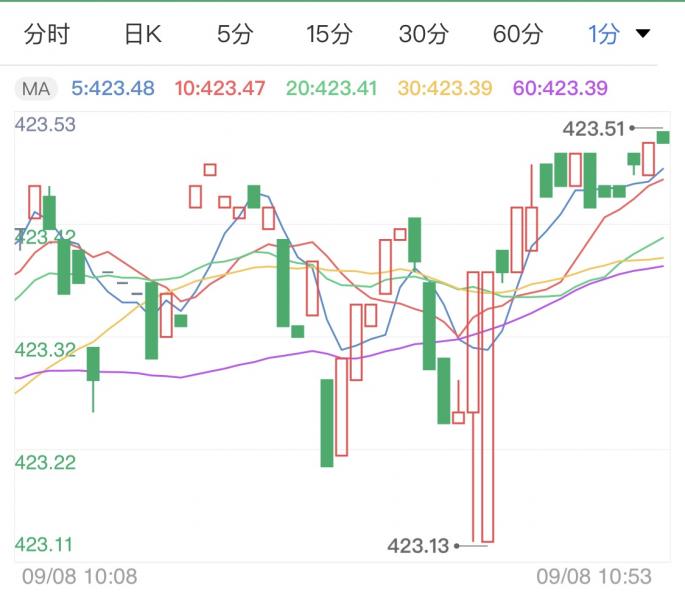Click the MA indicator badge

[36, 88]
